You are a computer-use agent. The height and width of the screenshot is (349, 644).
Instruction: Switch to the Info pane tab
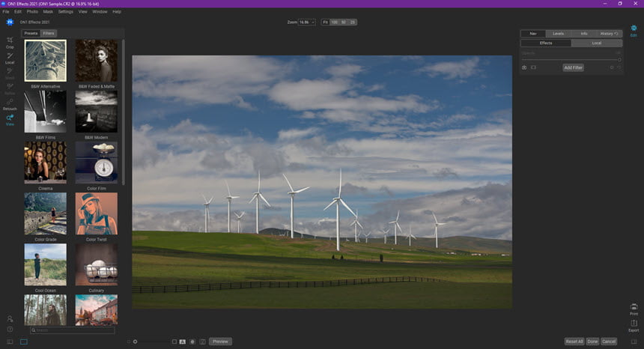point(584,34)
